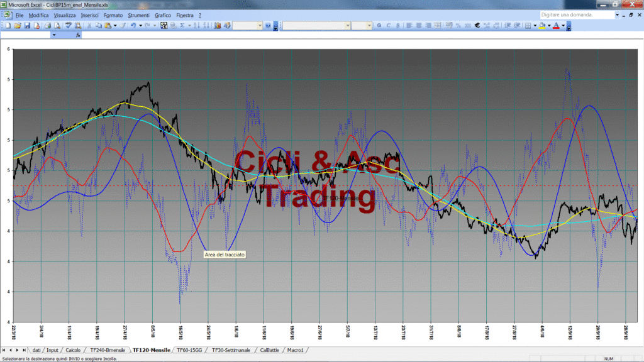Open the File menu
644x362 pixels.
[x=19, y=15]
